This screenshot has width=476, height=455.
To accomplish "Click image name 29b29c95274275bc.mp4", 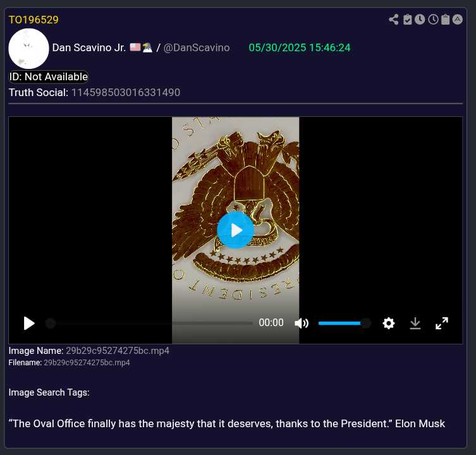I will [x=117, y=350].
